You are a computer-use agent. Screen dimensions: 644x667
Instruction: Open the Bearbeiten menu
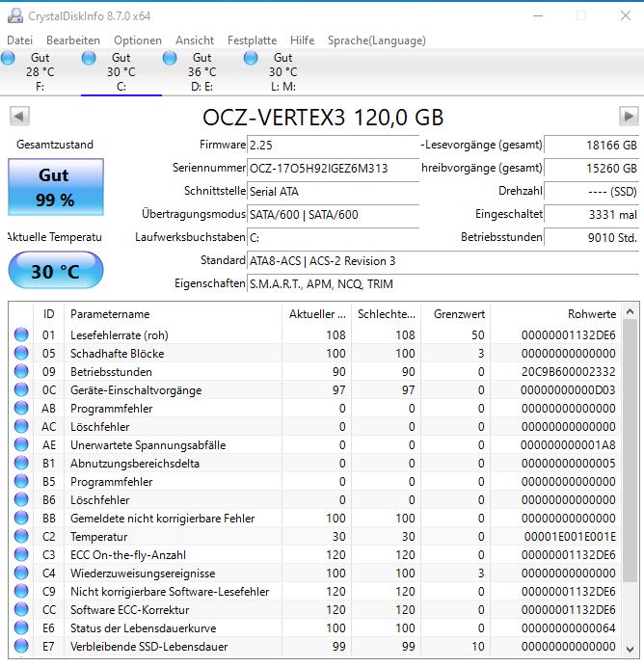click(73, 40)
